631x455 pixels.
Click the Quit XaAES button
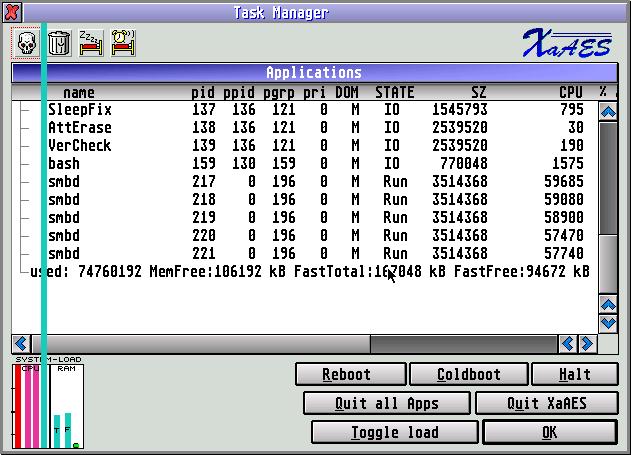(x=546, y=404)
